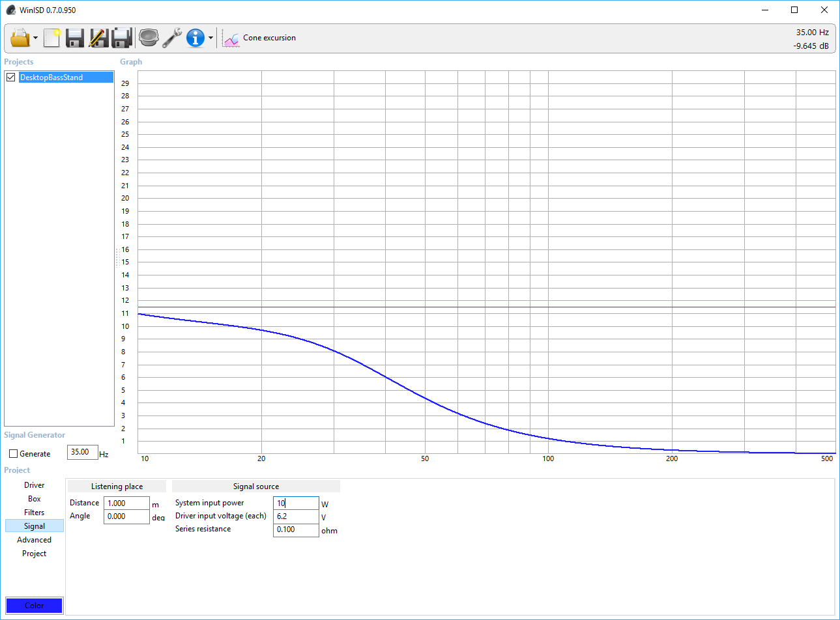Open settings with the wrench icon
This screenshot has height=620, width=840.
pyautogui.click(x=172, y=38)
